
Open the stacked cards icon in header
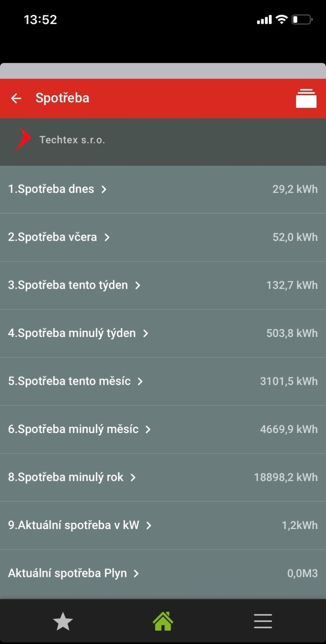(x=306, y=98)
